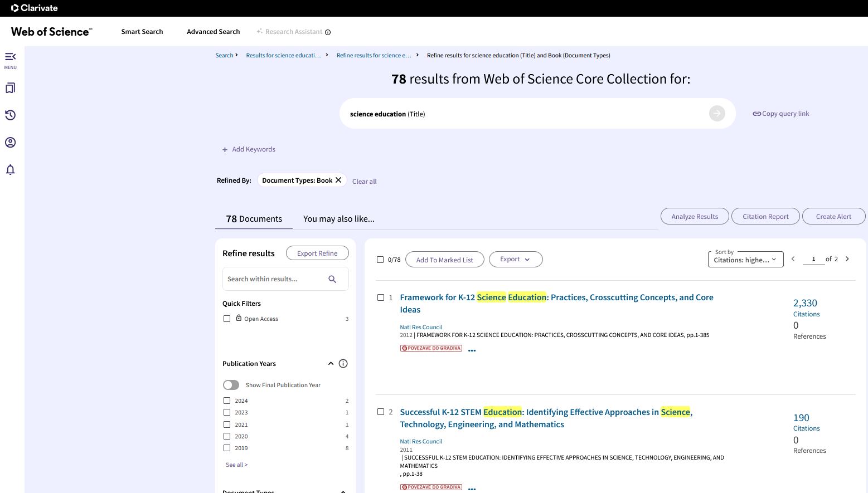Open the search History sidebar icon
Viewport: 868px width, 493px height.
(x=10, y=115)
